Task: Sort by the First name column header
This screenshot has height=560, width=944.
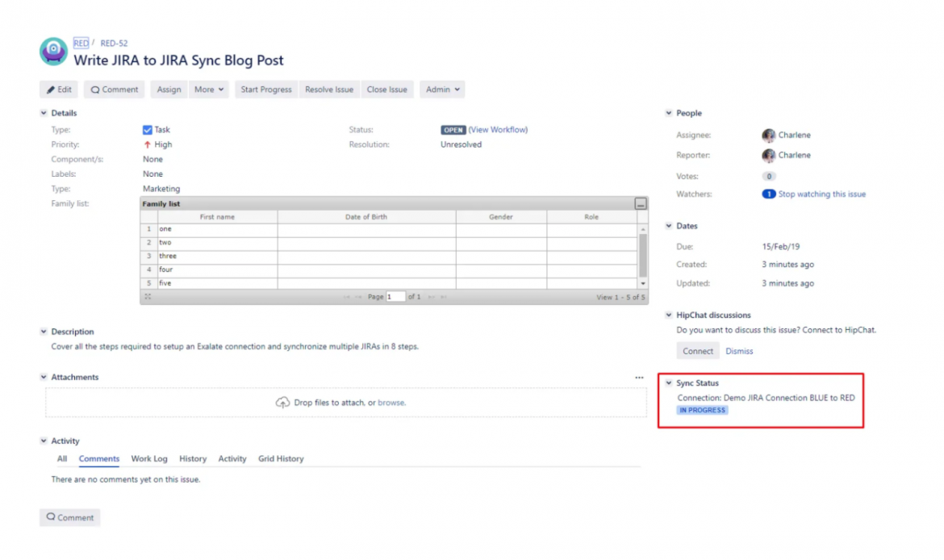Action: click(x=217, y=217)
